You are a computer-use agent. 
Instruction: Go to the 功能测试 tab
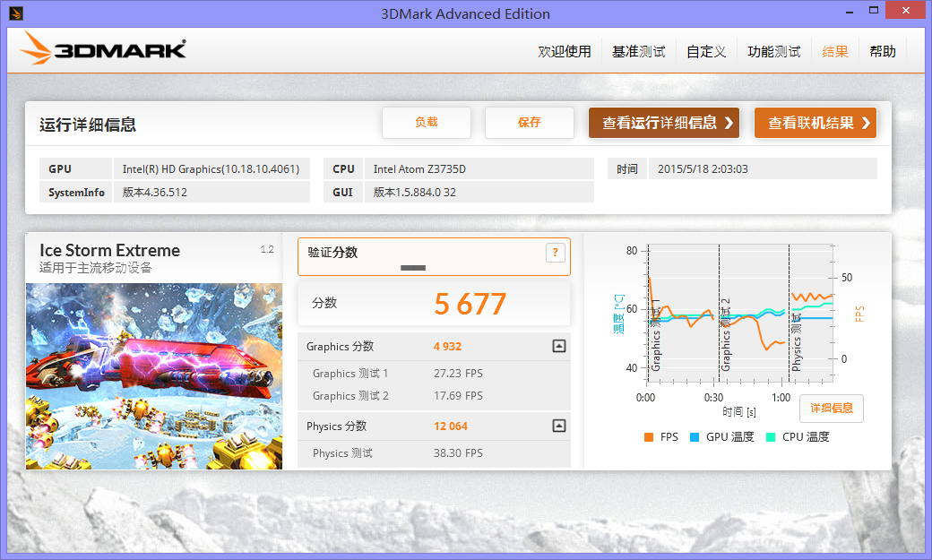774,52
